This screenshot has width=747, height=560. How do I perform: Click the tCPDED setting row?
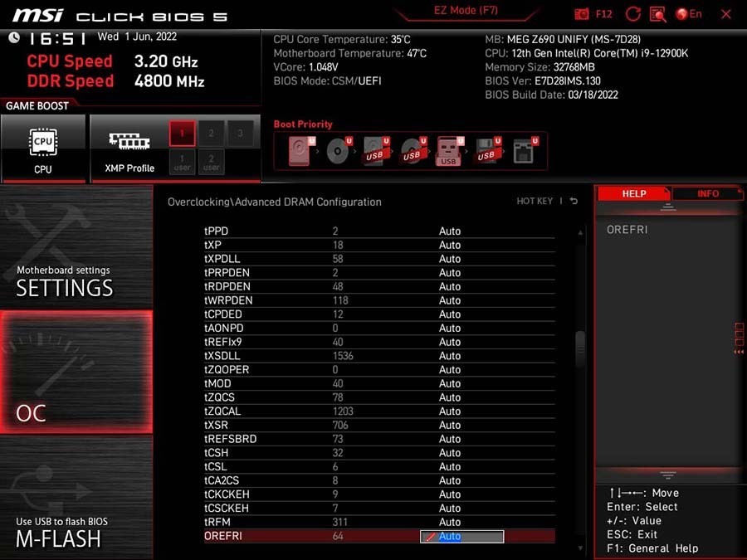tap(379, 314)
